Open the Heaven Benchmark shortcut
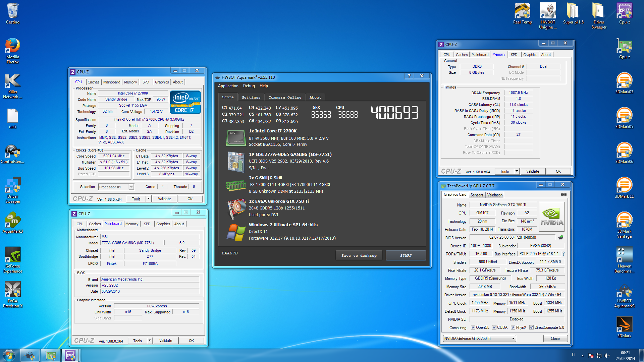The width and height of the screenshot is (644, 362). [x=624, y=260]
